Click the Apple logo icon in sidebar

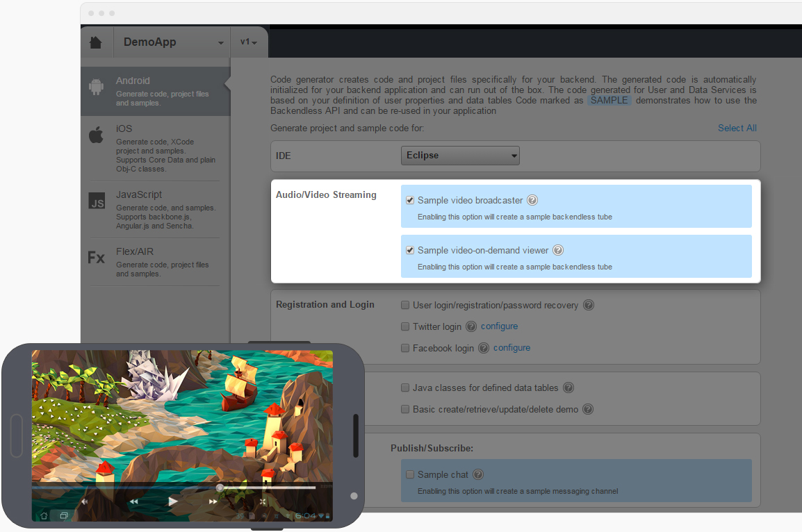coord(96,135)
